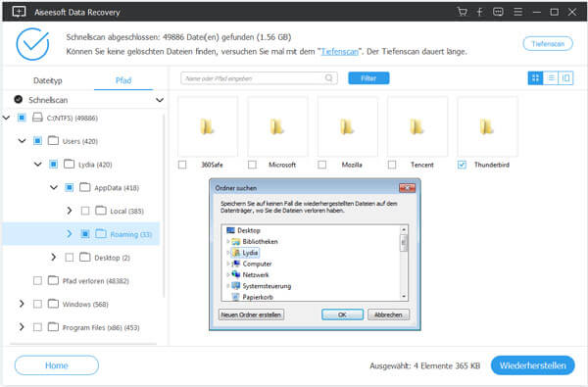The width and height of the screenshot is (588, 387).
Task: Toggle the Windows (568) checkbox
Action: [x=37, y=304]
